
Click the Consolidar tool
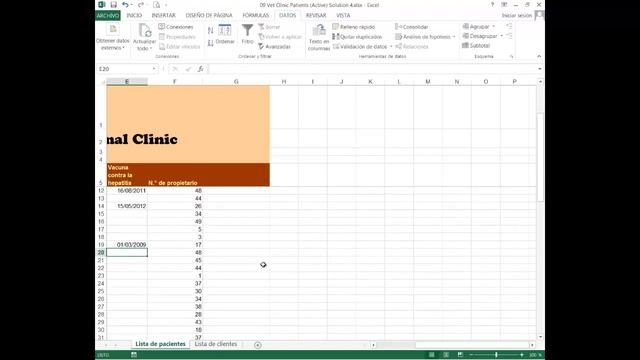pos(411,27)
